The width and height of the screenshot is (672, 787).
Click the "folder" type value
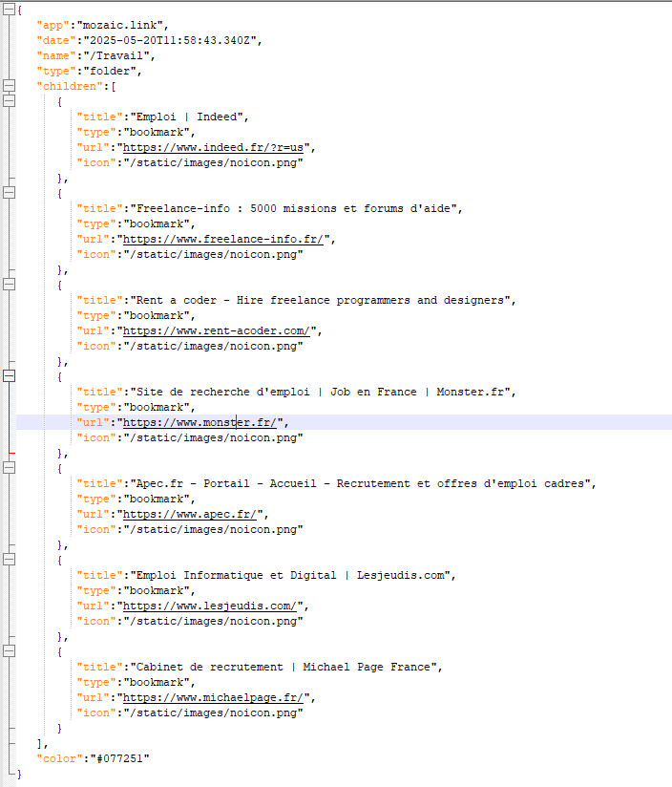coord(110,72)
